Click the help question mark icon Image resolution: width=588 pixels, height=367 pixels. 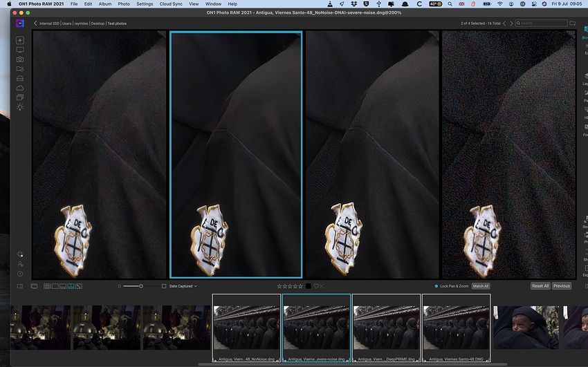(20, 274)
